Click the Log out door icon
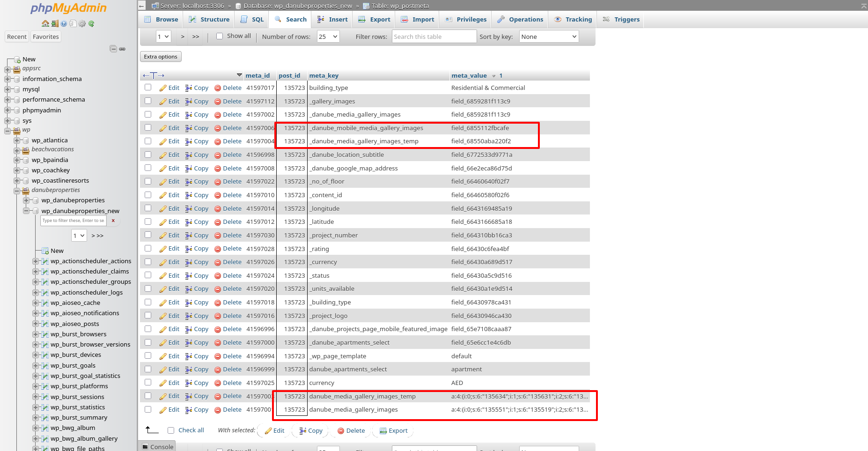 tap(55, 23)
